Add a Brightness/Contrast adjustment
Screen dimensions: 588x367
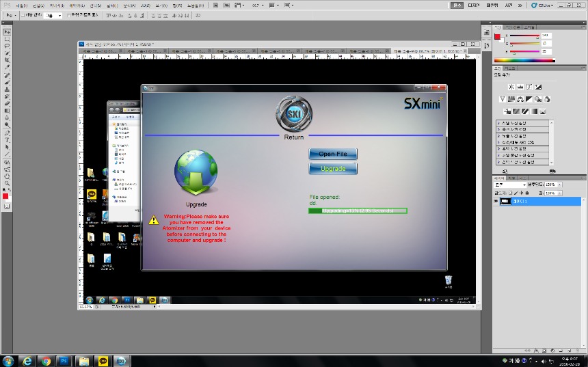511,87
